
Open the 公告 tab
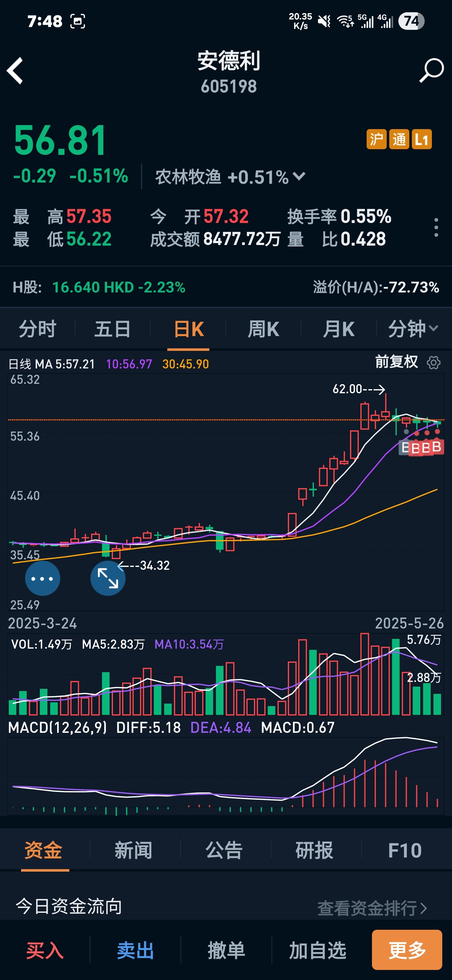(x=224, y=850)
